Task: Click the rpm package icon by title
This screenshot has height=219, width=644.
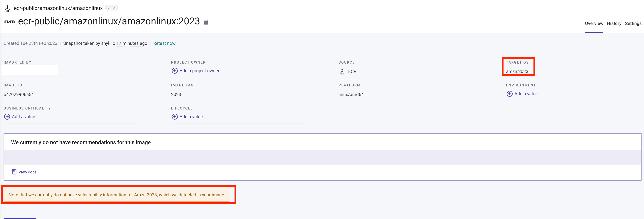Action: pos(10,22)
